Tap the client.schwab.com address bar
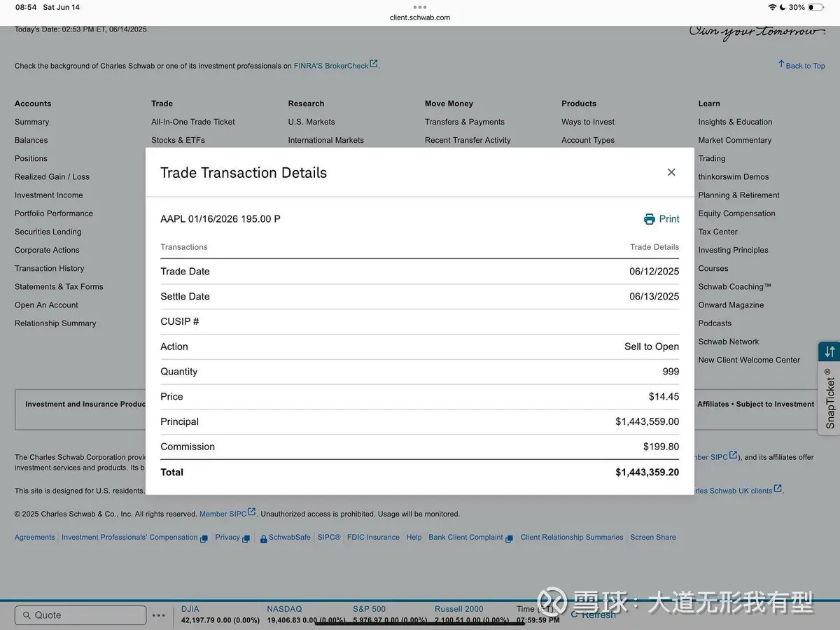 (420, 17)
